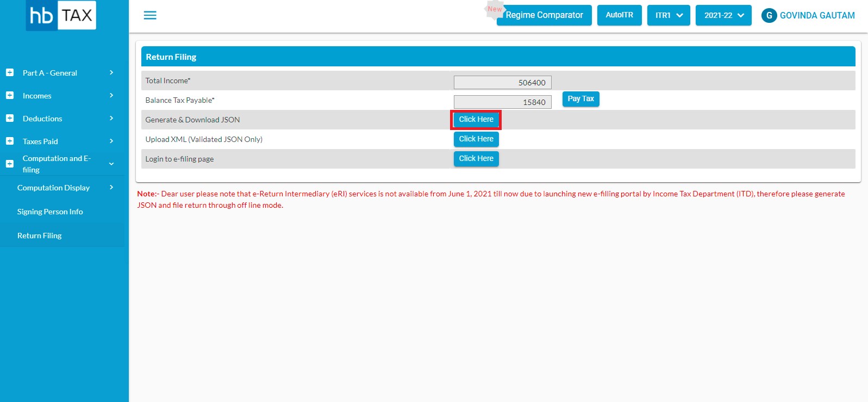Click Here to Upload XML
868x402 pixels.
(476, 139)
